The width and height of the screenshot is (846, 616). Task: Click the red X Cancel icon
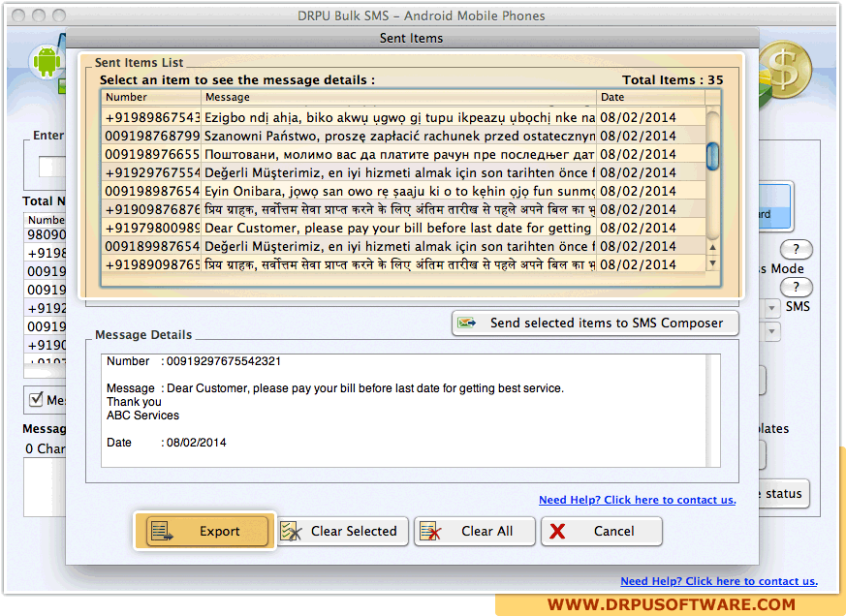[x=557, y=532]
